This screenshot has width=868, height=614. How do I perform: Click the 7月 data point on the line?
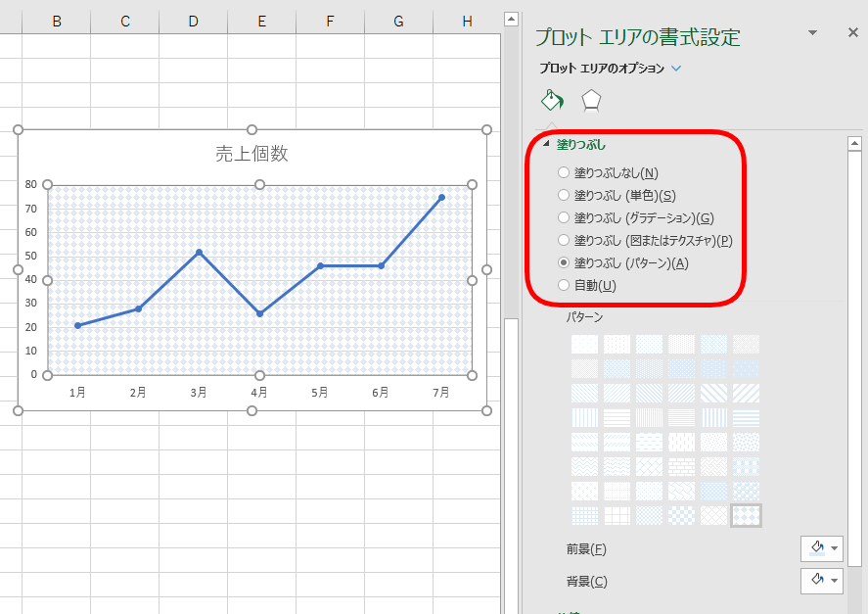[x=441, y=198]
